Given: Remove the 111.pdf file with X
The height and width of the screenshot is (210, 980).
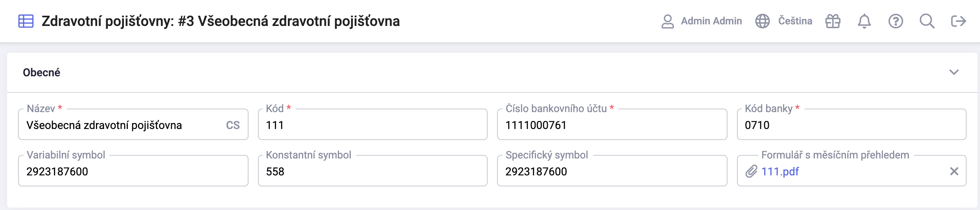Looking at the screenshot, I should (x=954, y=171).
